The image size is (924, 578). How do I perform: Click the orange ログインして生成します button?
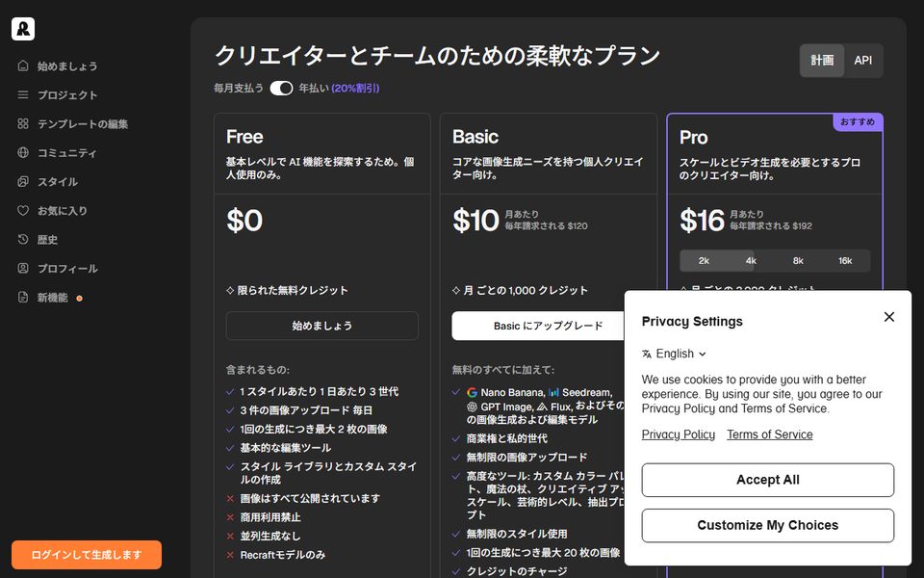87,555
